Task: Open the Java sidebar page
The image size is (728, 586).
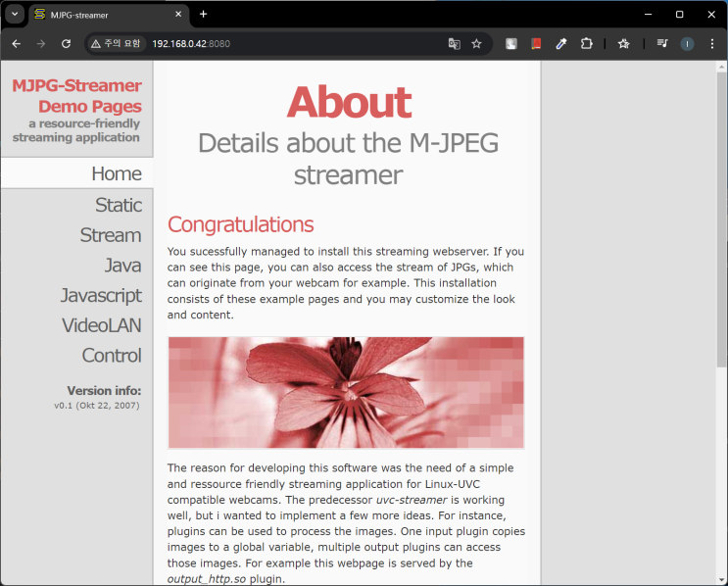Action: coord(123,266)
